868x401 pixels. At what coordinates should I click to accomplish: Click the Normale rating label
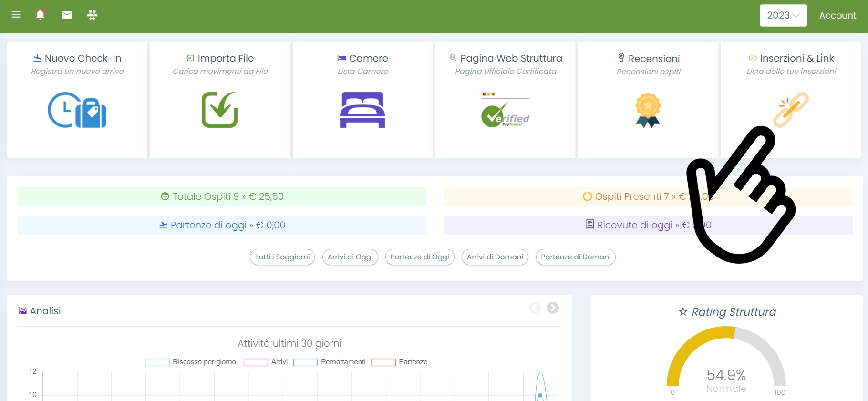click(x=726, y=389)
